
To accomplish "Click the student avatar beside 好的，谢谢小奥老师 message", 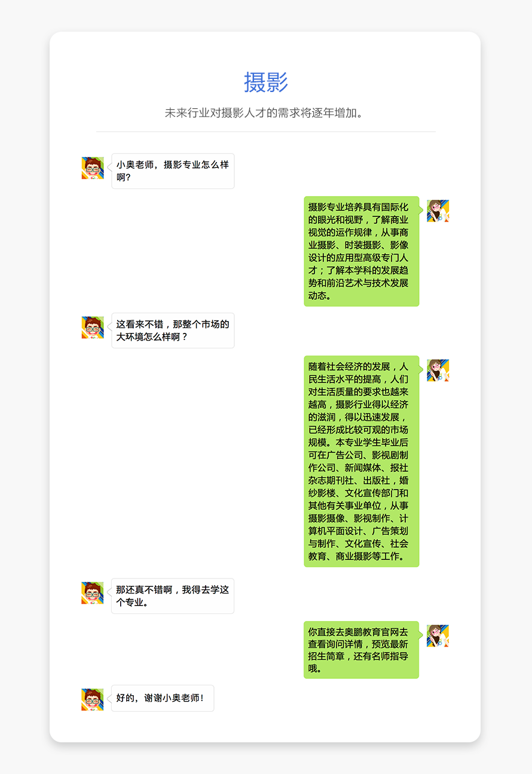I will pos(93,699).
